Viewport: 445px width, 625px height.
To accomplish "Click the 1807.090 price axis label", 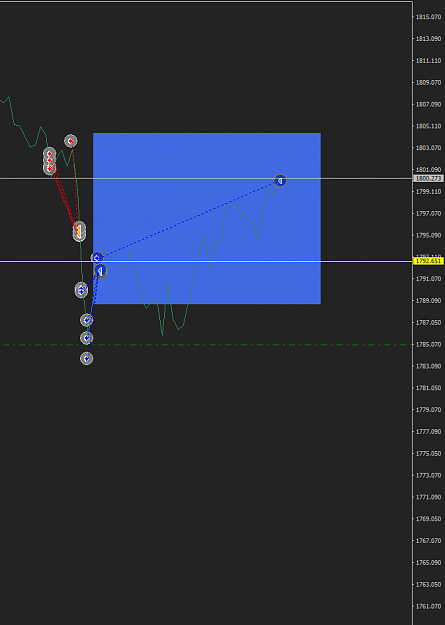I will [x=429, y=104].
